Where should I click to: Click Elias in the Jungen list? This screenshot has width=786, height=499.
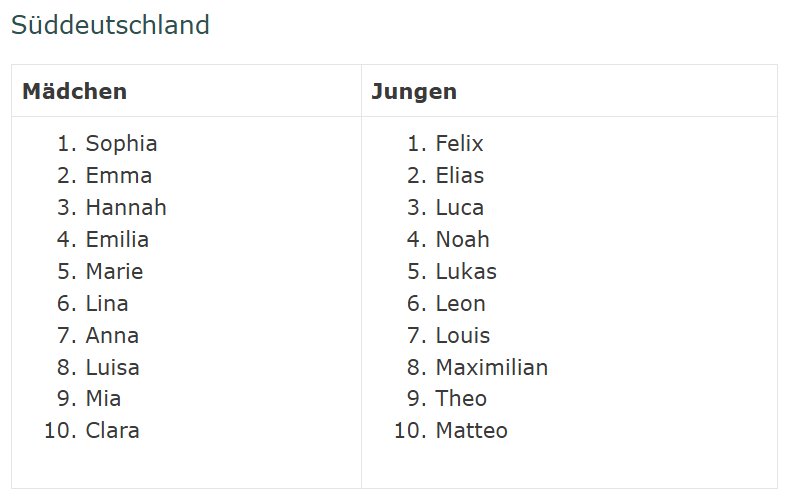(x=459, y=176)
